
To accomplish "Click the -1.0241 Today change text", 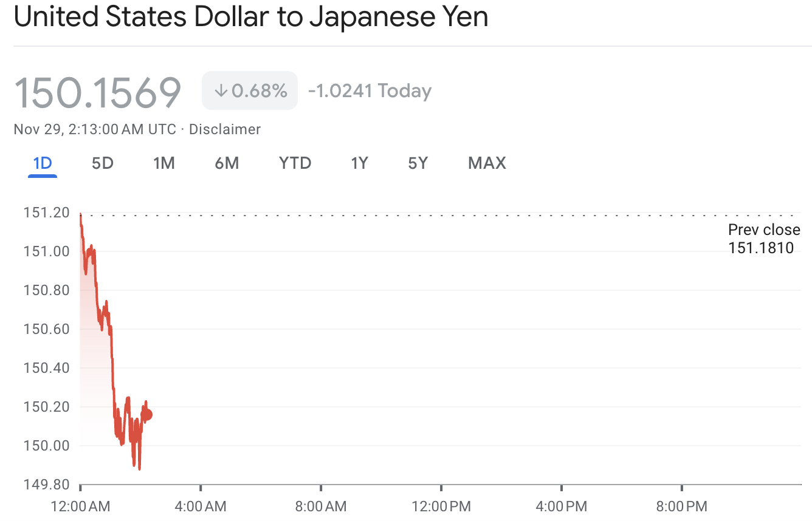I will click(370, 91).
